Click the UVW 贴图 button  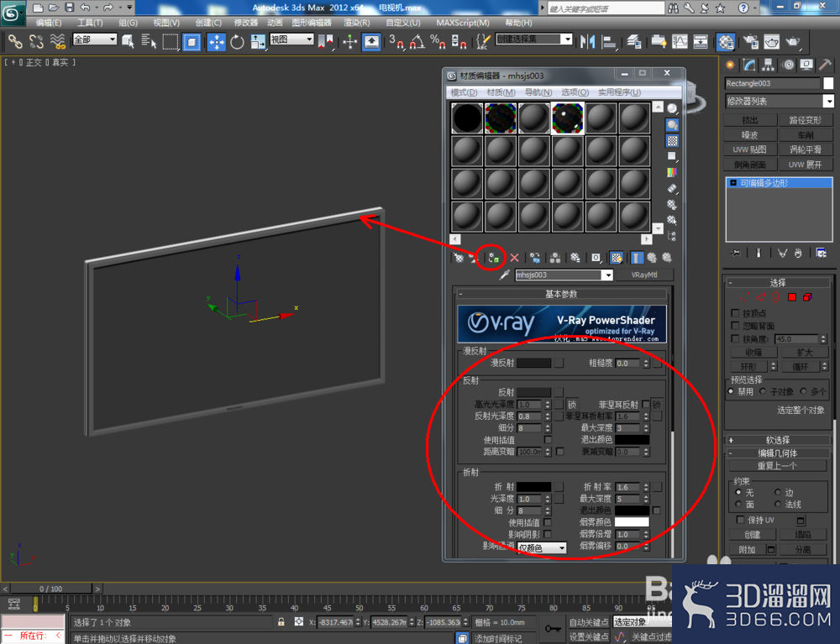(750, 149)
